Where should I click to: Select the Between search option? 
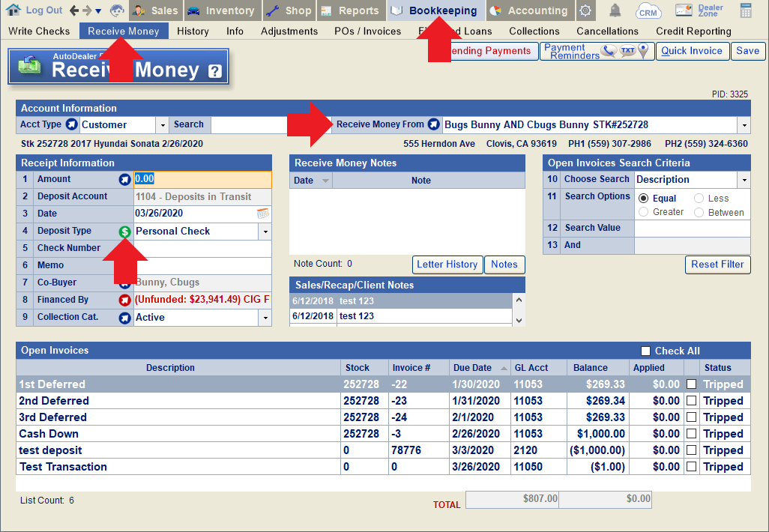click(699, 212)
